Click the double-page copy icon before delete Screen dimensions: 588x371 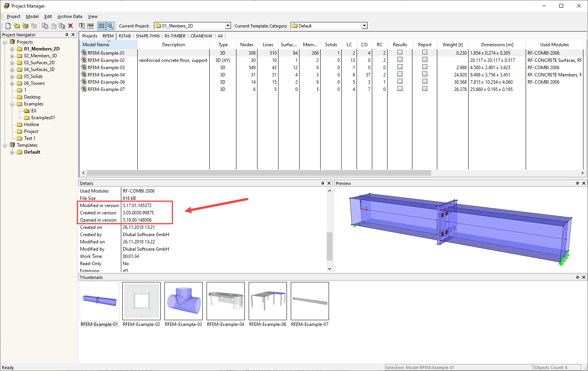coord(62,26)
